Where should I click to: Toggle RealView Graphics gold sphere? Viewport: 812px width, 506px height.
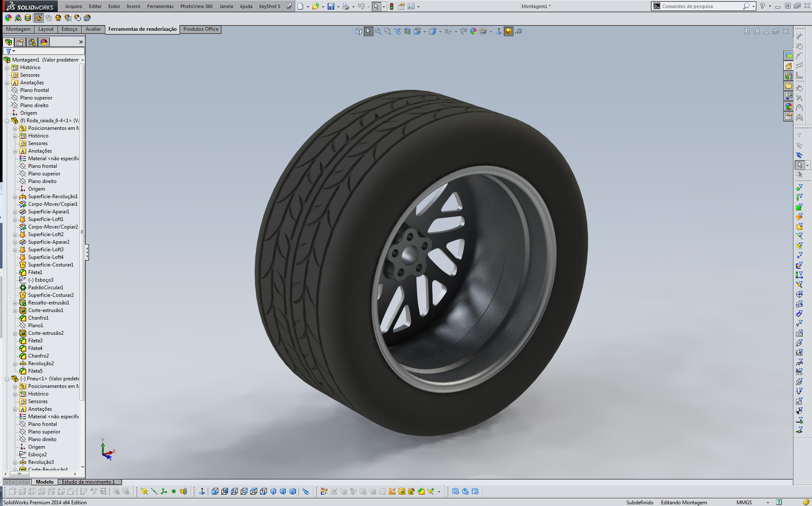click(508, 31)
